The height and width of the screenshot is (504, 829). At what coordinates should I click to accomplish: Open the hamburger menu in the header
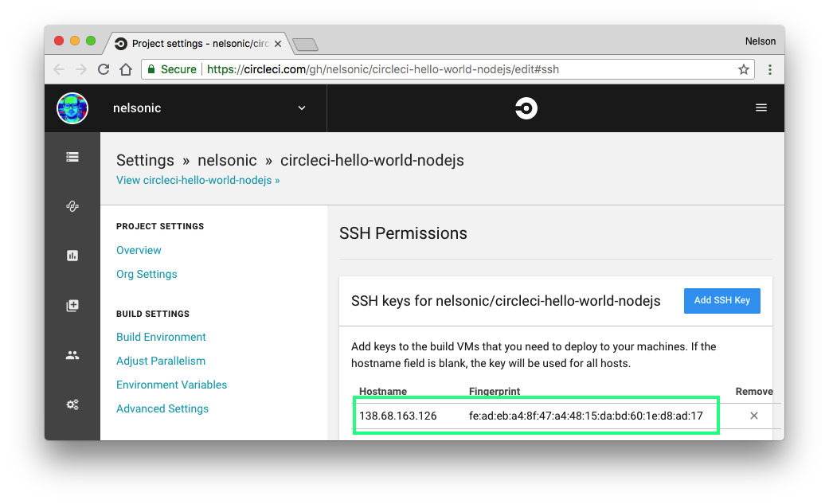pos(761,107)
